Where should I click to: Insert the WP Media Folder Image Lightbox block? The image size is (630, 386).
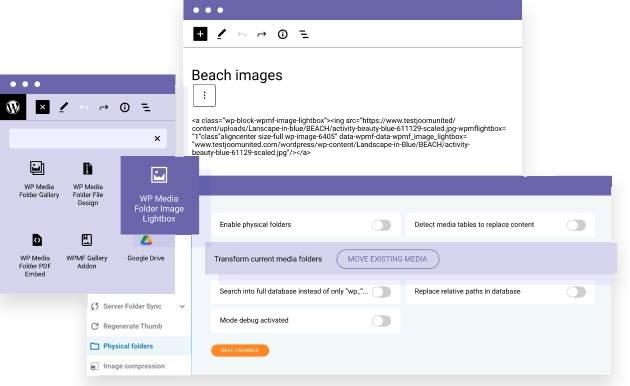(x=160, y=195)
